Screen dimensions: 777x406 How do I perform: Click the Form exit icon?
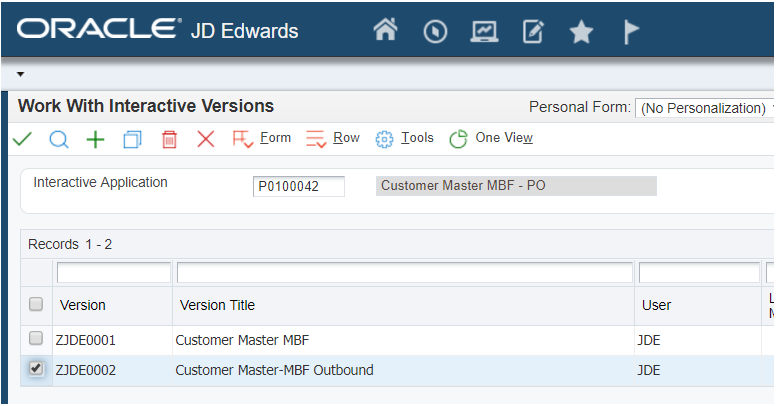243,139
